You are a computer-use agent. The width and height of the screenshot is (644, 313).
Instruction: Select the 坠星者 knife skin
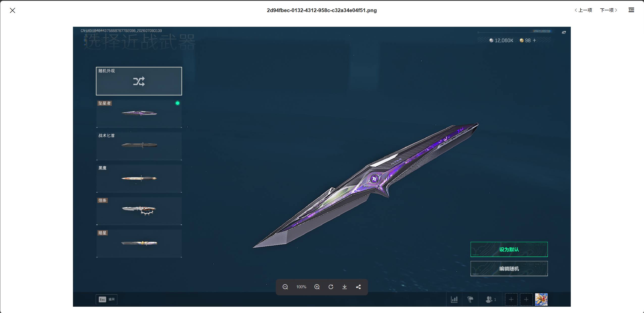(139, 114)
